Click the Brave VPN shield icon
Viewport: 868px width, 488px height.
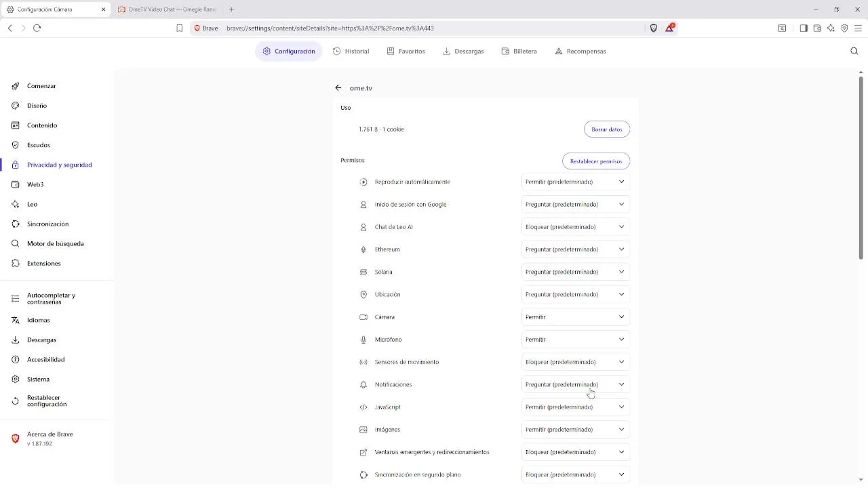tap(844, 28)
